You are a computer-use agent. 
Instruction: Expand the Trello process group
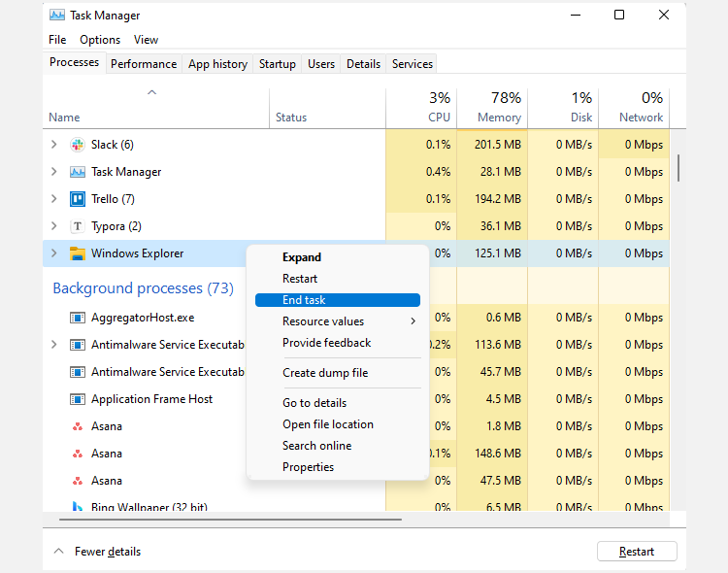[54, 199]
